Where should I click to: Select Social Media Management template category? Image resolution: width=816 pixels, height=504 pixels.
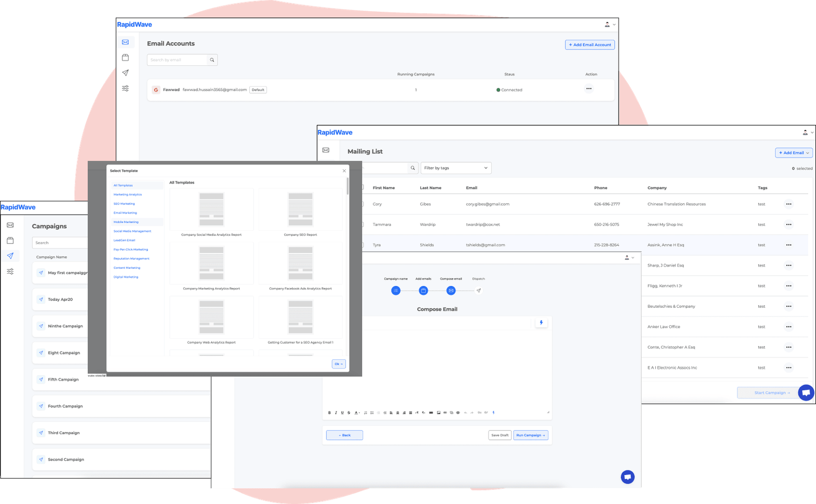pyautogui.click(x=132, y=231)
